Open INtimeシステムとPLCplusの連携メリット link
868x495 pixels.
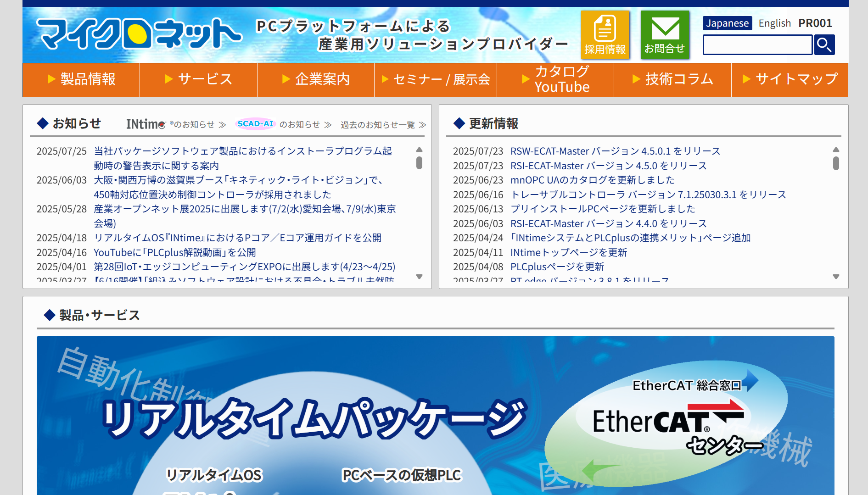click(x=630, y=238)
